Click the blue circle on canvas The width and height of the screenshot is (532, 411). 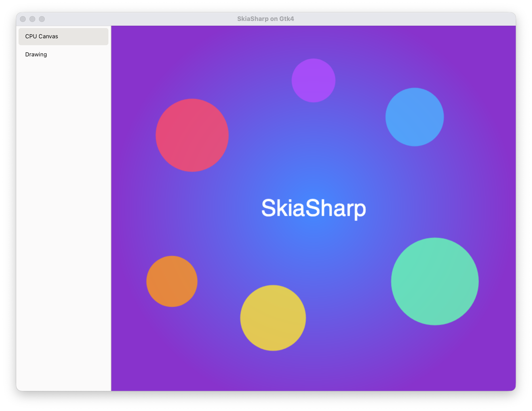(x=415, y=117)
